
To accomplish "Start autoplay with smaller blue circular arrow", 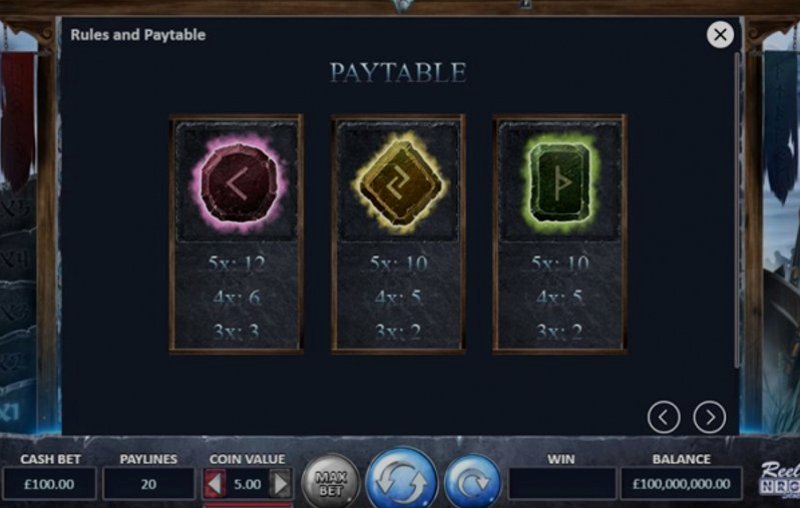I will click(x=472, y=482).
